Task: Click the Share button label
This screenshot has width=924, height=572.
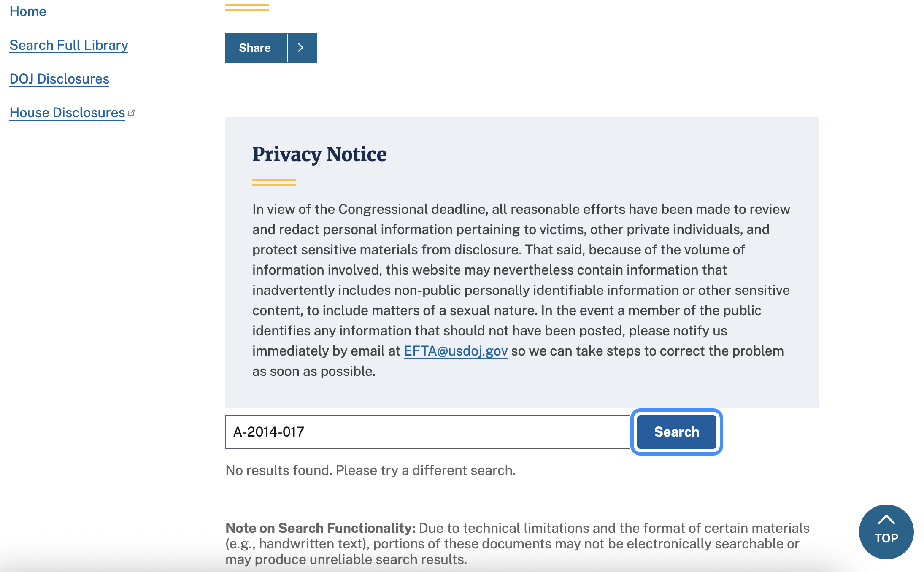Action: pyautogui.click(x=255, y=48)
